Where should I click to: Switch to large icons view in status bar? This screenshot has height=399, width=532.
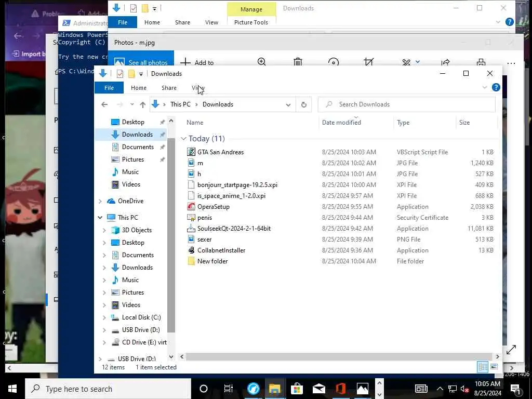(494, 367)
